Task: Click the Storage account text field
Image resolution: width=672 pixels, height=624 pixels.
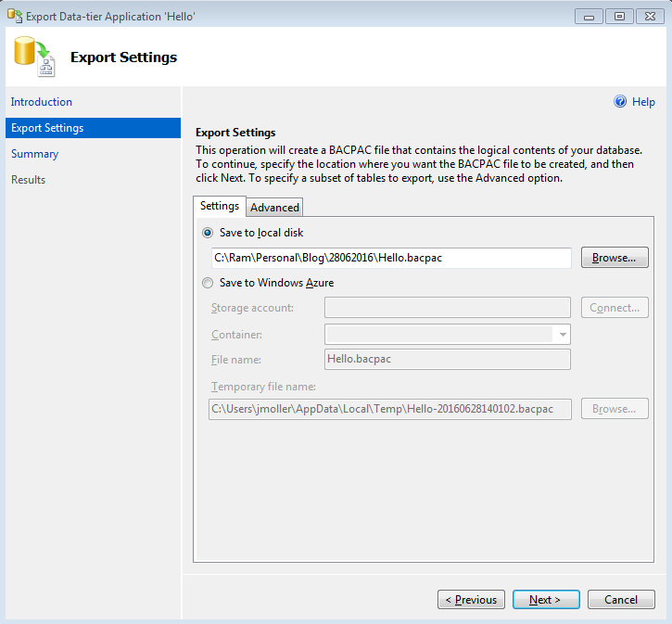Action: coord(447,308)
